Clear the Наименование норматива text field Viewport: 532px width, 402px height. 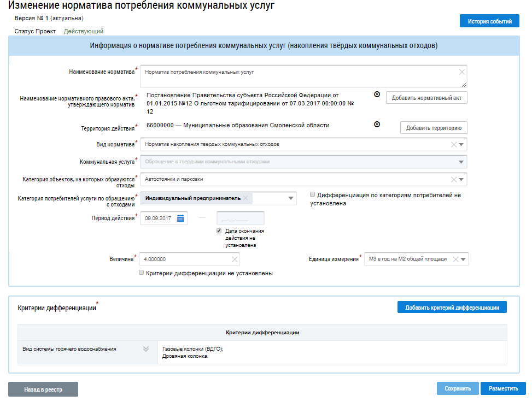461,72
